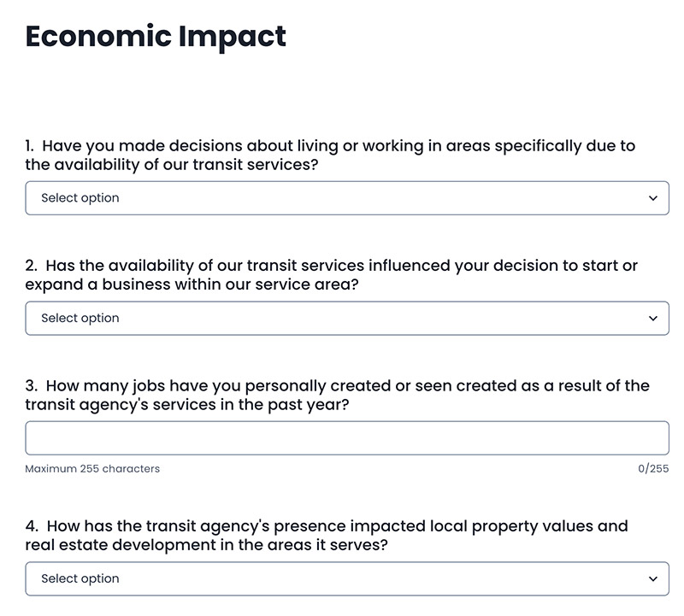Select the 'Has the availability of our transit' line
Screen dimensions: 684x616
pos(332,266)
